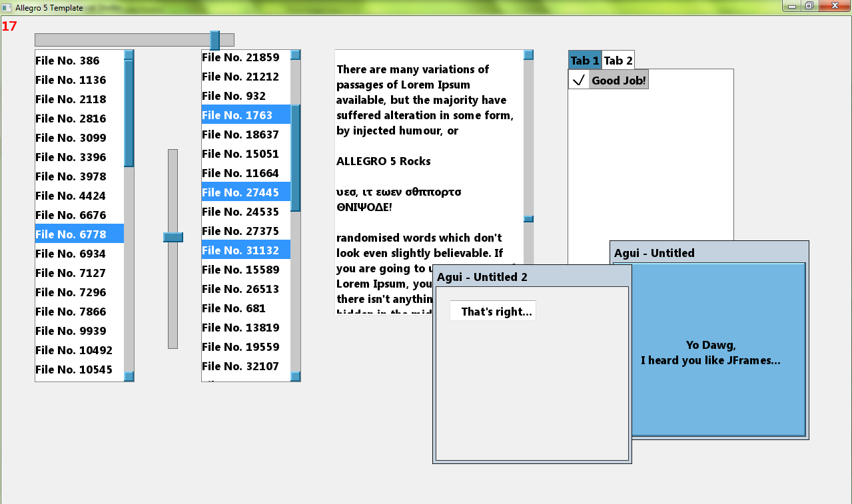Viewport: 852px width, 504px height.
Task: Click the text box lower scroll arrow
Action: coord(529,218)
